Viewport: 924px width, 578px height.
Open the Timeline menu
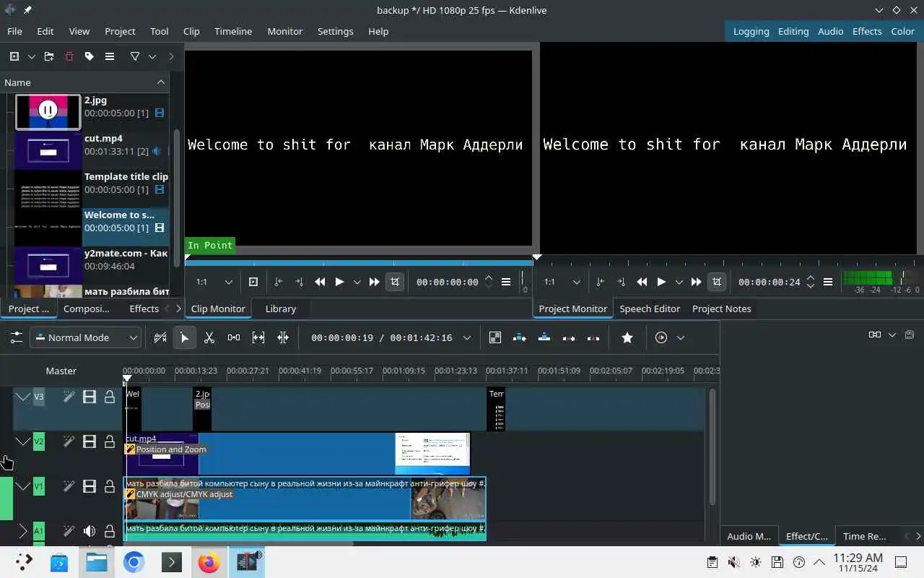pos(233,31)
